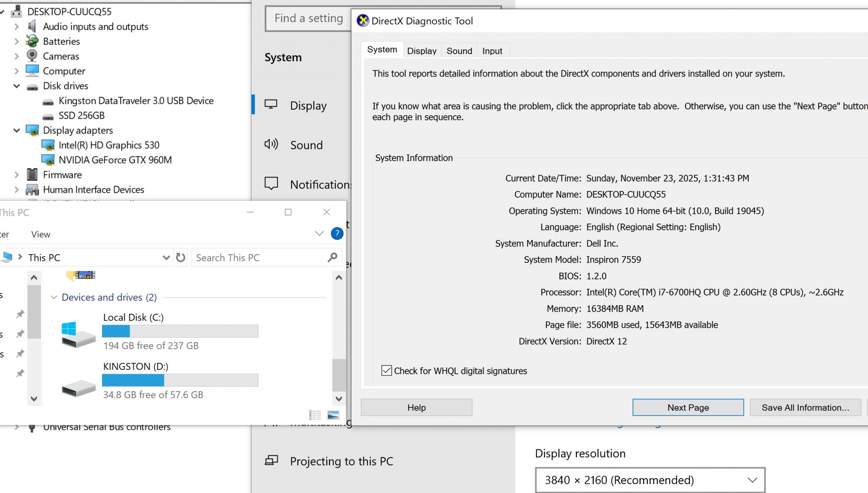Toggle Check for WHQL digital signatures
Viewport: 868px width, 493px height.
click(387, 371)
